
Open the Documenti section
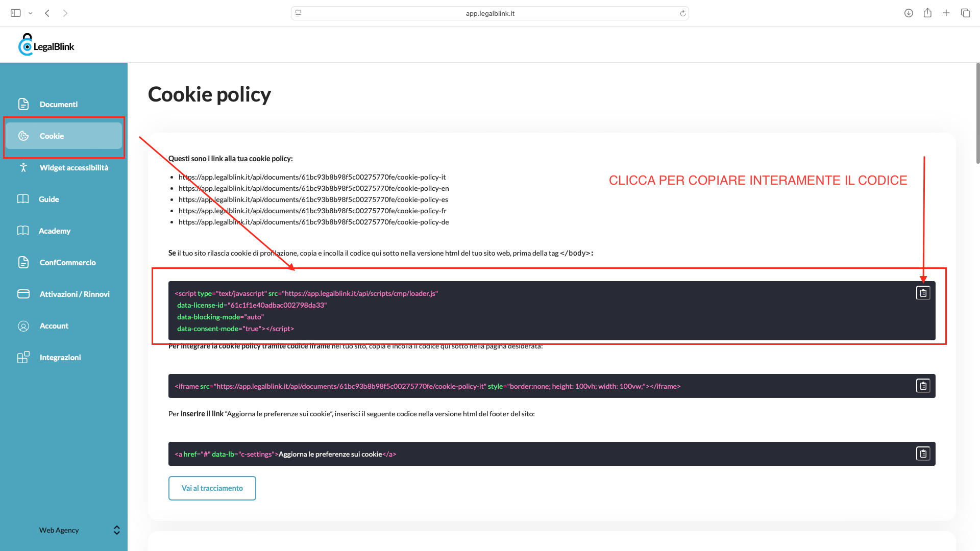pyautogui.click(x=64, y=104)
